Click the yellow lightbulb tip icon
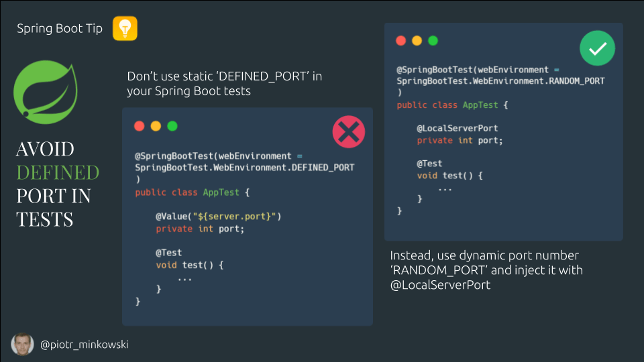 coord(125,28)
